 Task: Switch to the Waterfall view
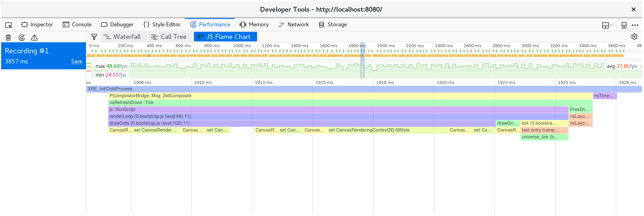(124, 36)
